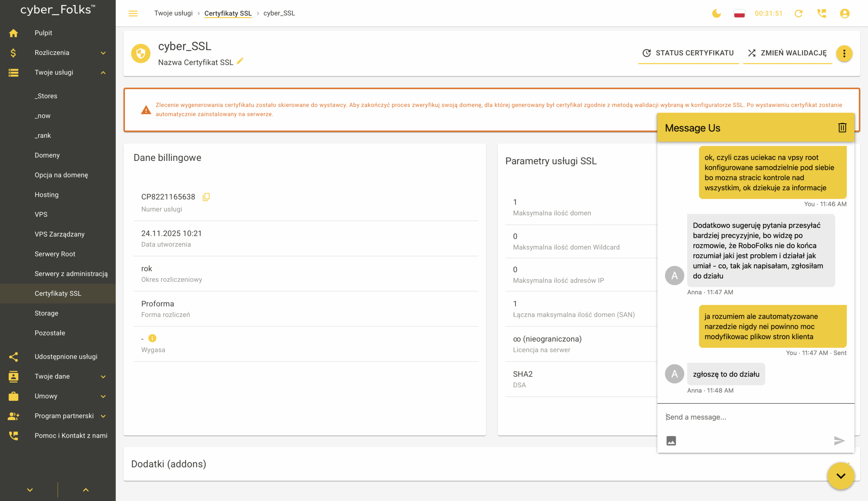Click the session refresh icon
The width and height of the screenshot is (868, 501).
pyautogui.click(x=798, y=14)
